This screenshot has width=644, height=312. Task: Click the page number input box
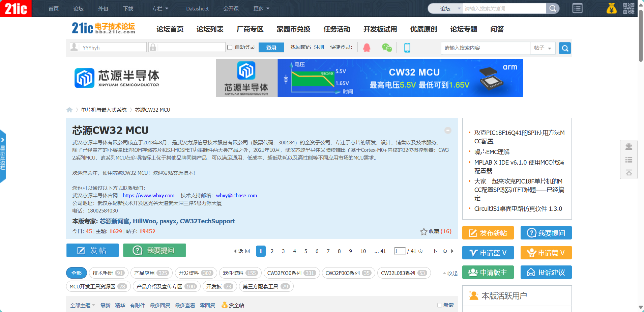tap(400, 251)
